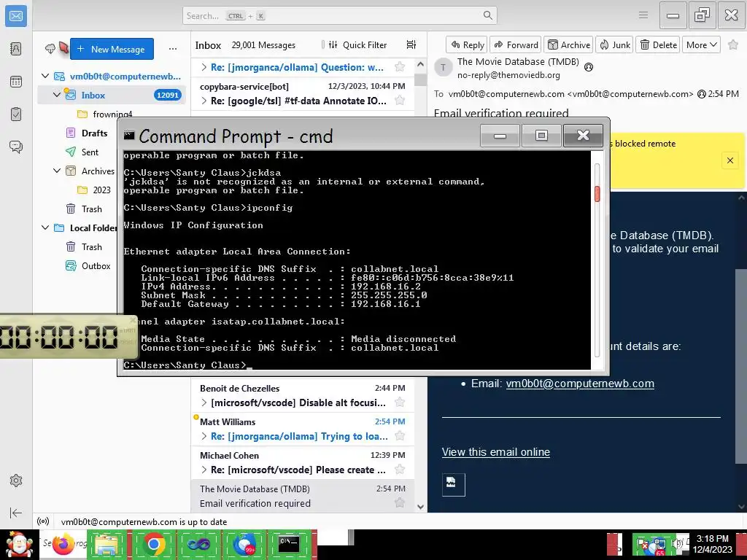Click the Get Messages cloud icon
This screenshot has height=560, width=747.
coord(50,49)
